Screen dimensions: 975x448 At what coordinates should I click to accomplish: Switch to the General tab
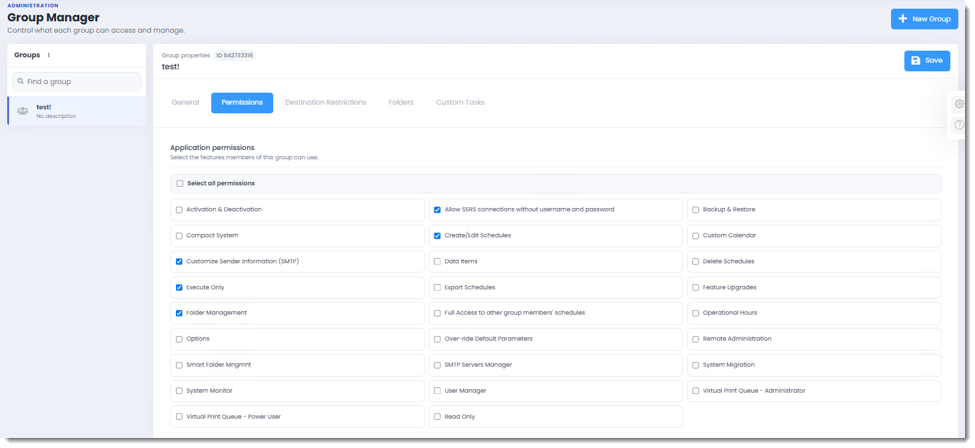click(x=185, y=103)
